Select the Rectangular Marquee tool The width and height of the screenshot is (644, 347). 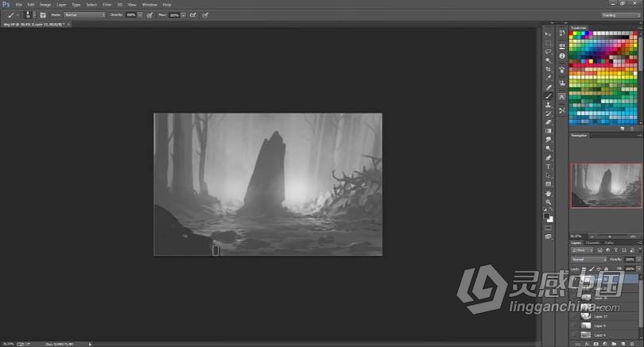tap(548, 43)
